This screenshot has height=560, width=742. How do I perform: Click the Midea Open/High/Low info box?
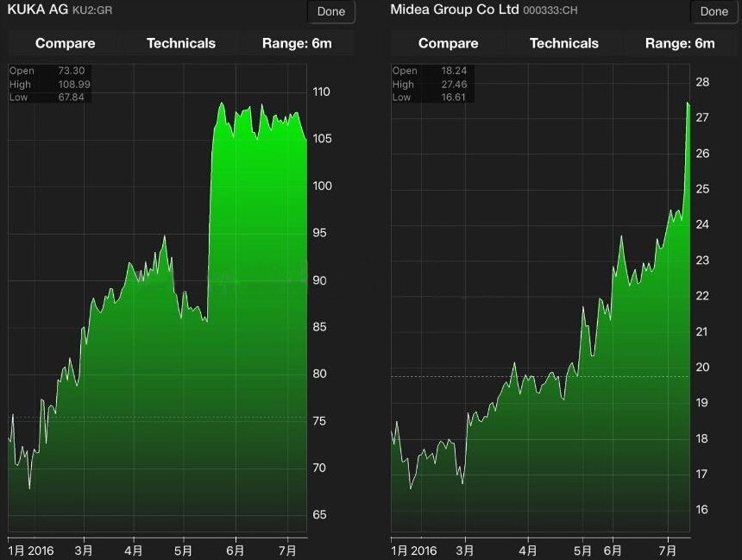click(x=431, y=84)
